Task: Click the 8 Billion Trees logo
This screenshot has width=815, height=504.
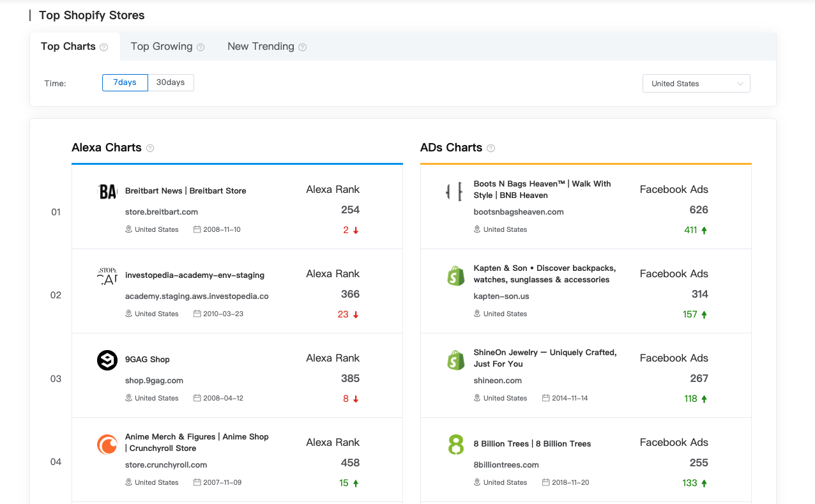Action: tap(455, 444)
